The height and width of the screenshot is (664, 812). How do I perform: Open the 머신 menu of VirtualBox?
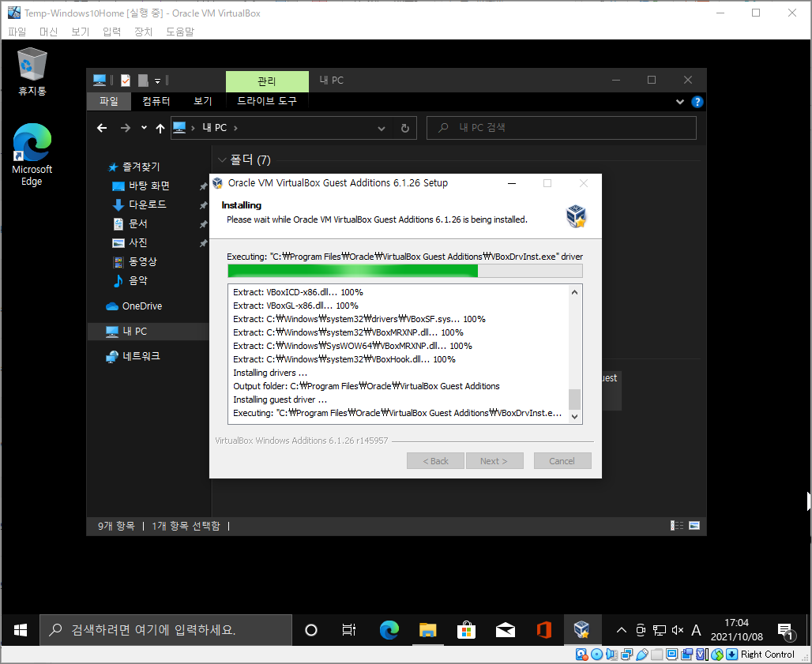point(49,32)
